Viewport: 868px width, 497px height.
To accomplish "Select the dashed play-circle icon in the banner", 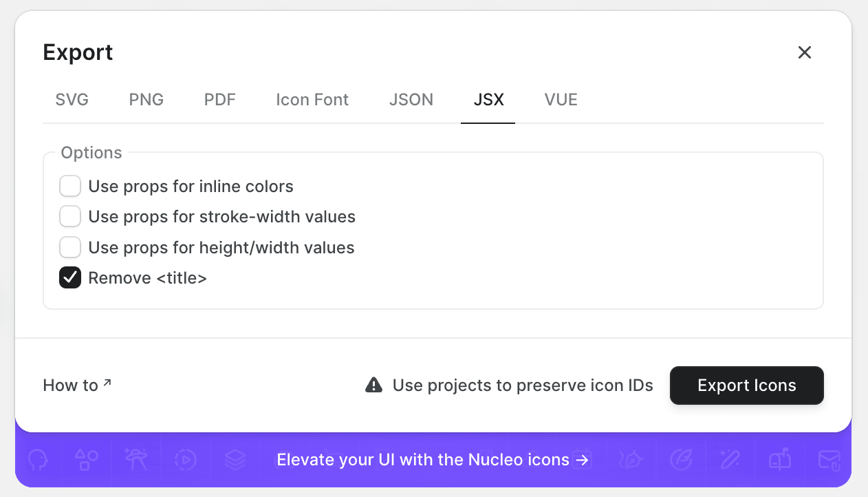I will [186, 460].
